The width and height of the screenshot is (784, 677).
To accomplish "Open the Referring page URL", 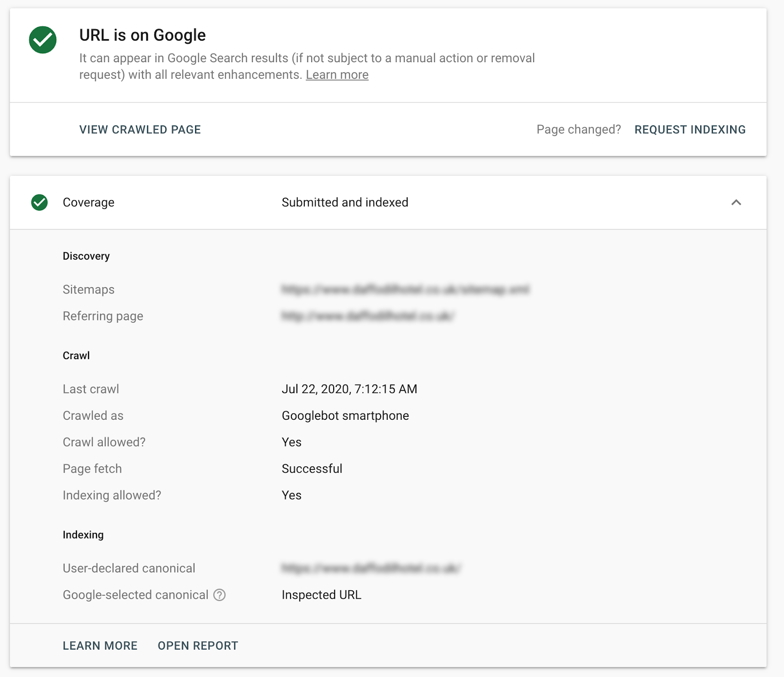I will click(367, 316).
